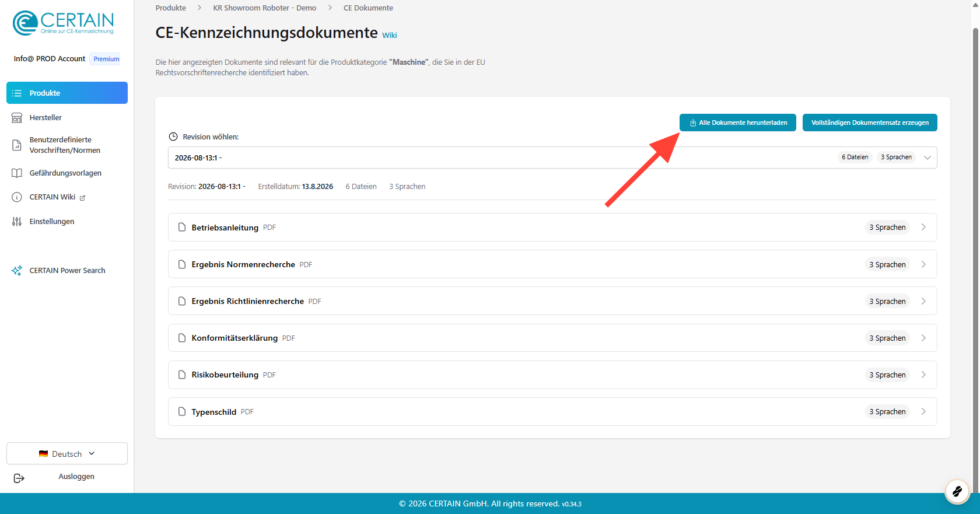Screen dimensions: 980x514
Task: Click the Produkte list icon in sidebar
Action: (17, 93)
